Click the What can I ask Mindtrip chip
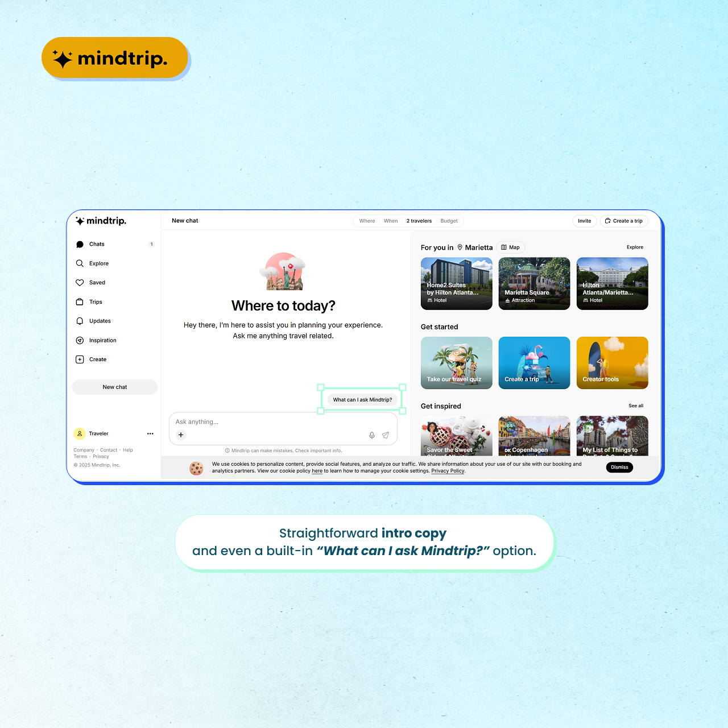The height and width of the screenshot is (728, 728). tap(362, 400)
